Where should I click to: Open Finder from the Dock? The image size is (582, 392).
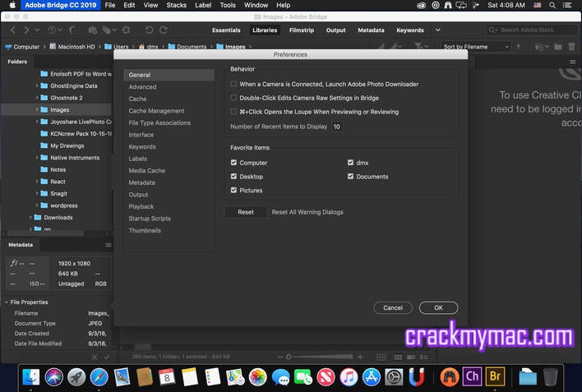pyautogui.click(x=31, y=377)
